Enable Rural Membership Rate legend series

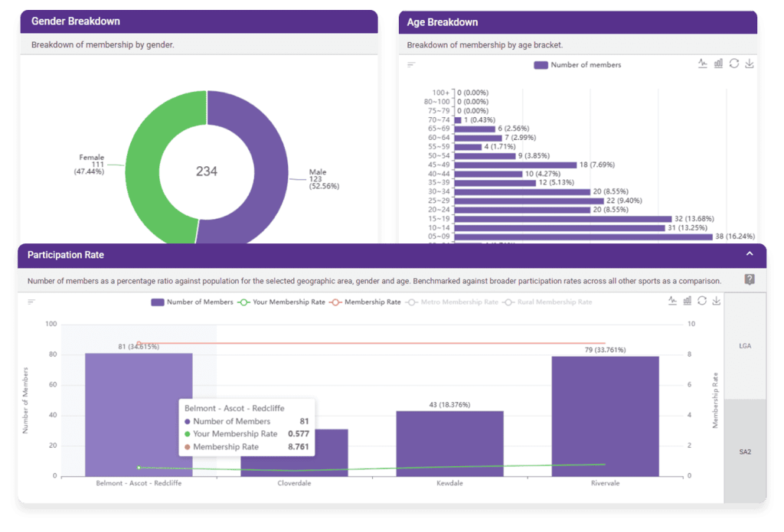(x=548, y=302)
